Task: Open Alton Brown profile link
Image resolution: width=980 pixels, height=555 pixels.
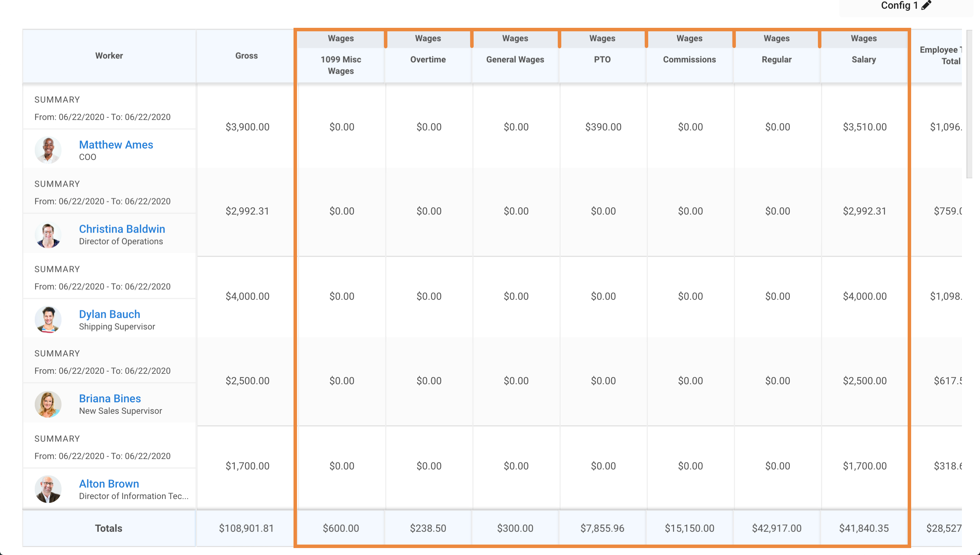Action: [109, 484]
